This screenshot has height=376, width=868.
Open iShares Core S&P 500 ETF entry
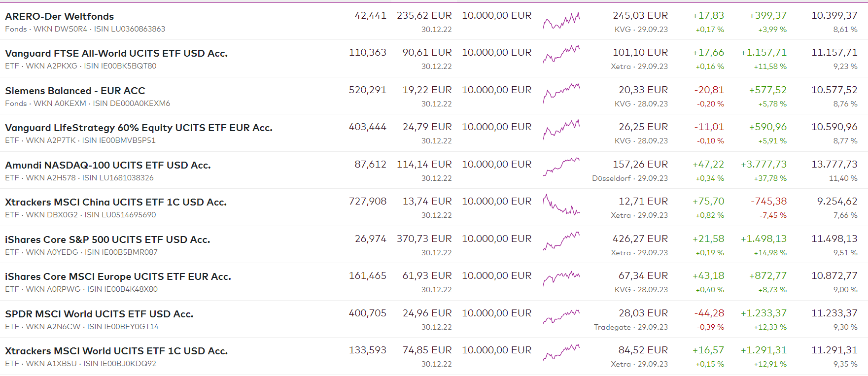point(107,239)
